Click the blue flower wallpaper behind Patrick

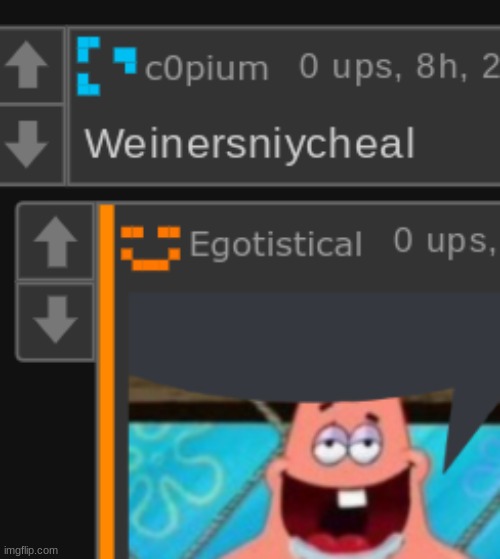click(185, 481)
